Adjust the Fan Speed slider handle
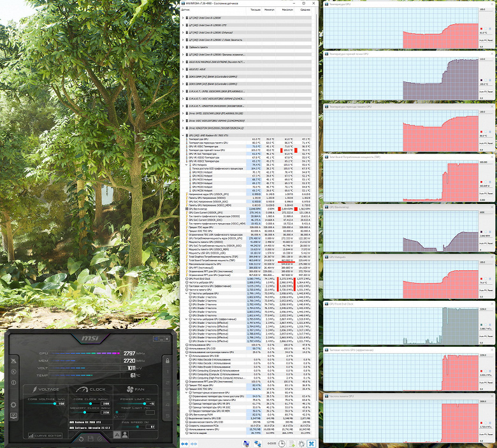Screen dimensions: 497x448 tap(137, 427)
